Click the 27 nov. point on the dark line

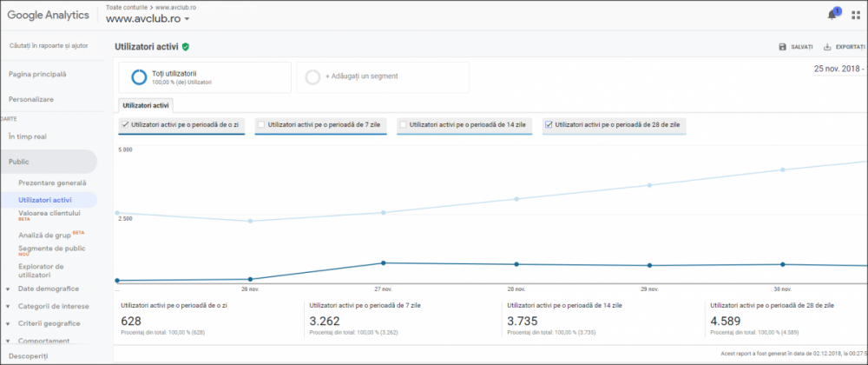pos(383,263)
